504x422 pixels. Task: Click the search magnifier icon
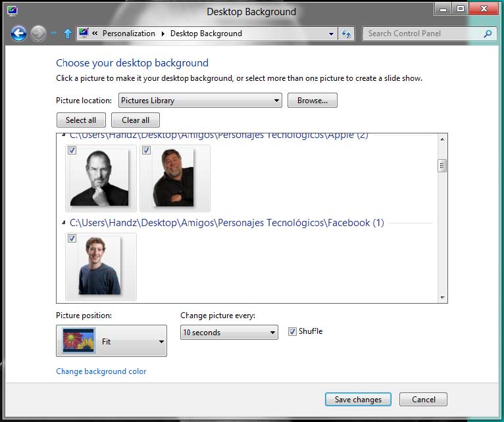coord(488,34)
